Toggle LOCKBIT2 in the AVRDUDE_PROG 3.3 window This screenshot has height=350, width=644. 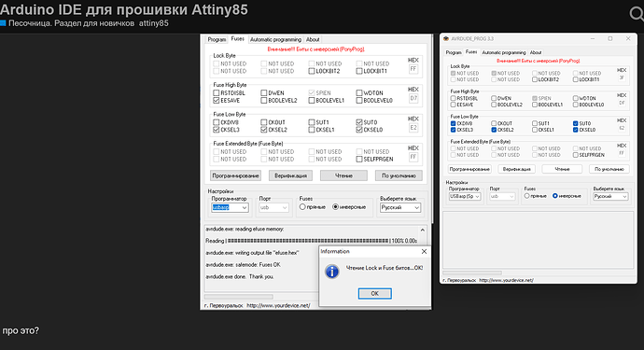click(x=535, y=79)
